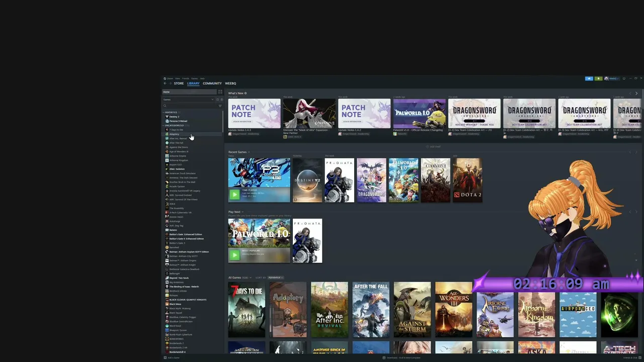This screenshot has height=362, width=644.
Task: Open the View menu
Action: (x=178, y=78)
